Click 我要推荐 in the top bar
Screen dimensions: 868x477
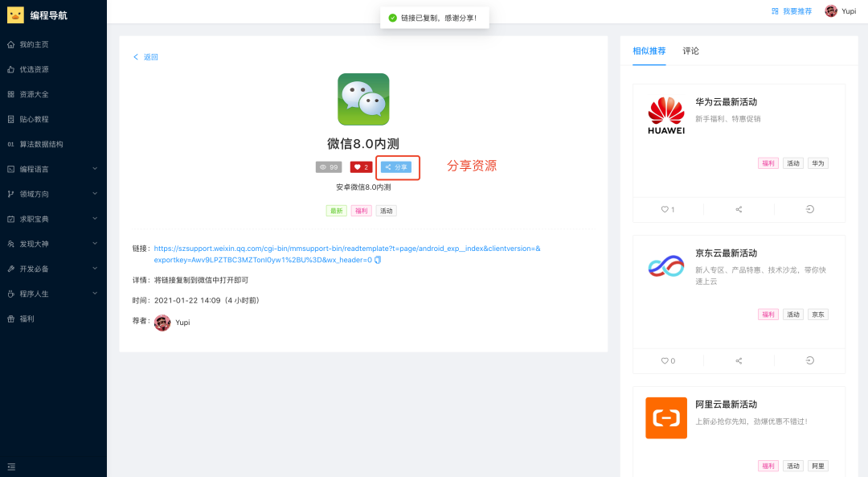tap(792, 11)
